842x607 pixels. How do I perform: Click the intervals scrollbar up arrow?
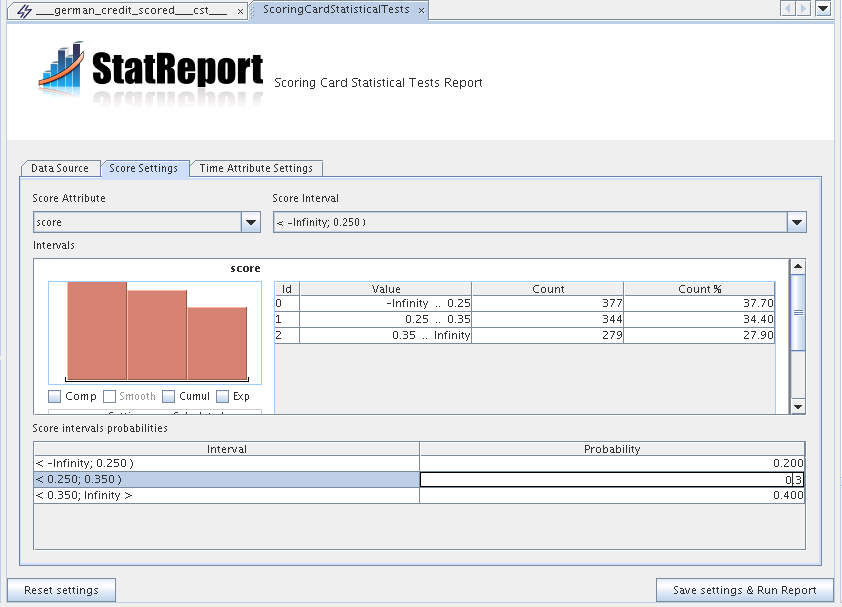click(x=798, y=266)
